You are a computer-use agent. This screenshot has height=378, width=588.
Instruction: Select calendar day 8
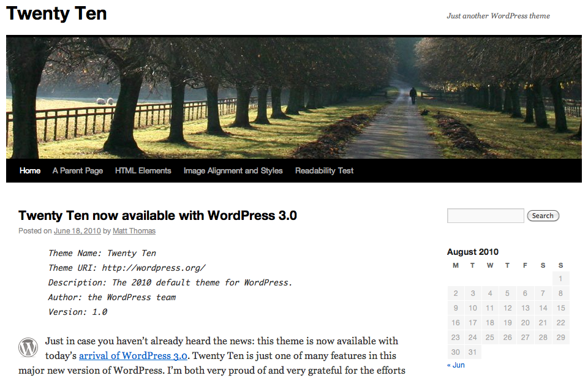coord(560,293)
